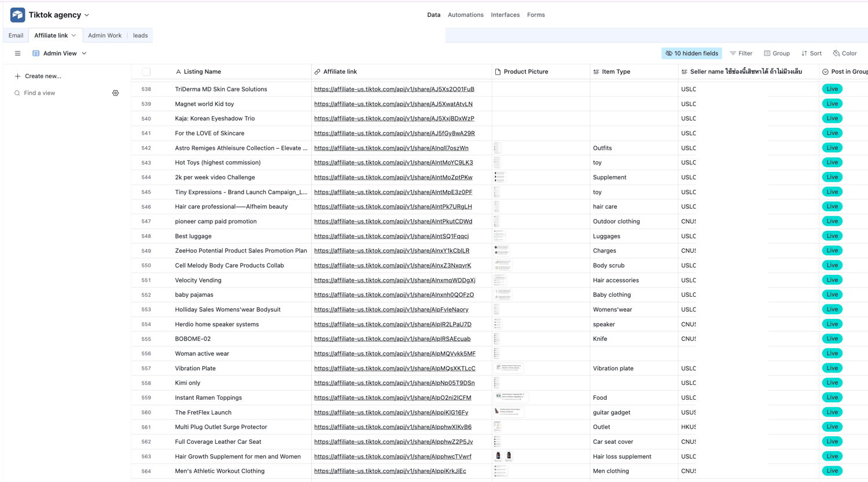Open product picture thumbnail for Cell Melody row
The image size is (868, 482).
coord(503,266)
